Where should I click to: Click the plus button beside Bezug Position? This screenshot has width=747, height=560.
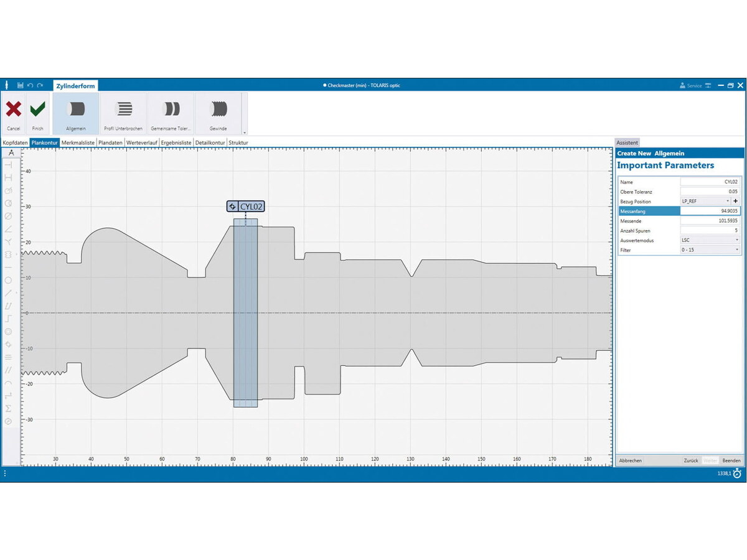tap(735, 202)
